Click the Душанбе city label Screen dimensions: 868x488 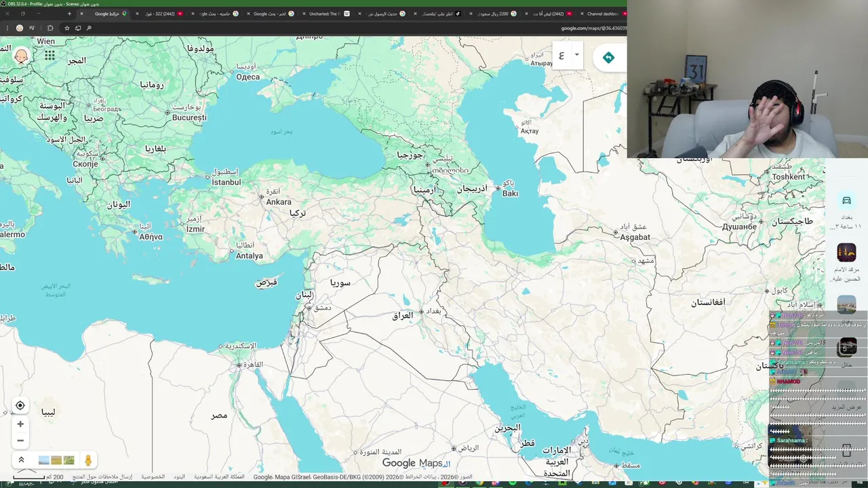tap(739, 226)
